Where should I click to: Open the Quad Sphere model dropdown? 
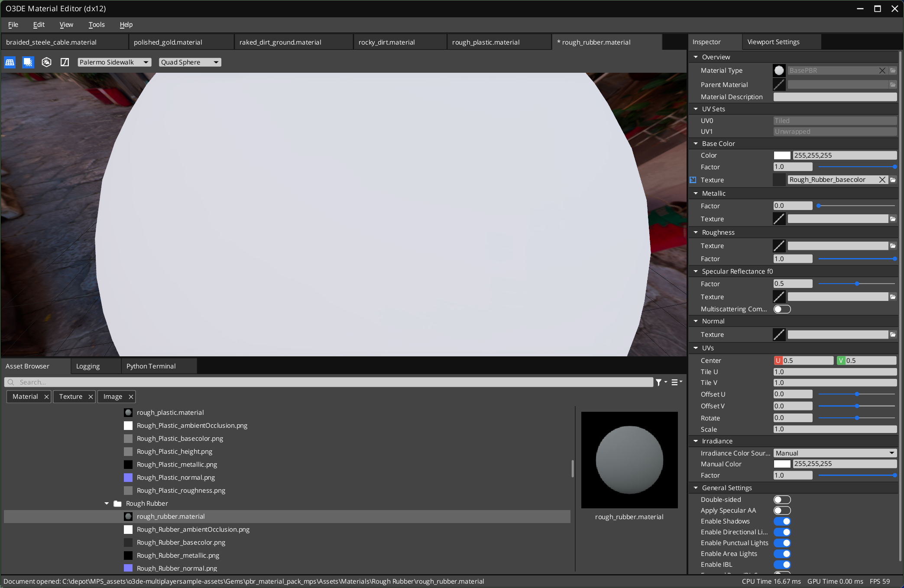pos(189,62)
